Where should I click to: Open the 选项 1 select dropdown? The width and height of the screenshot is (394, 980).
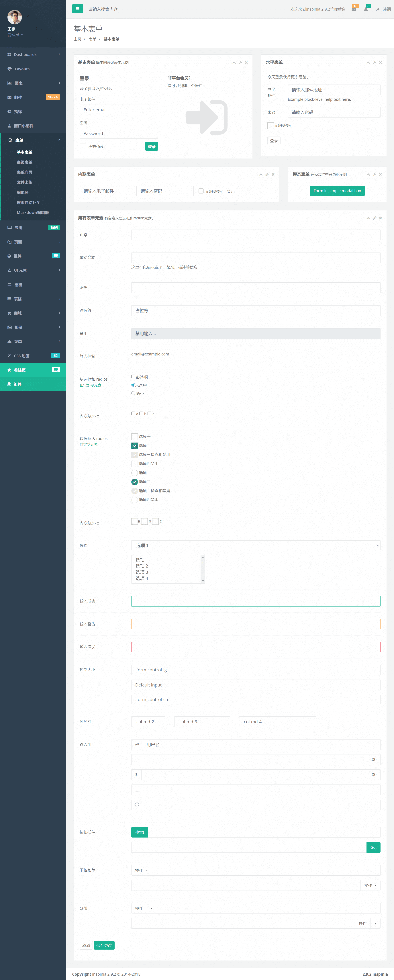tap(256, 545)
